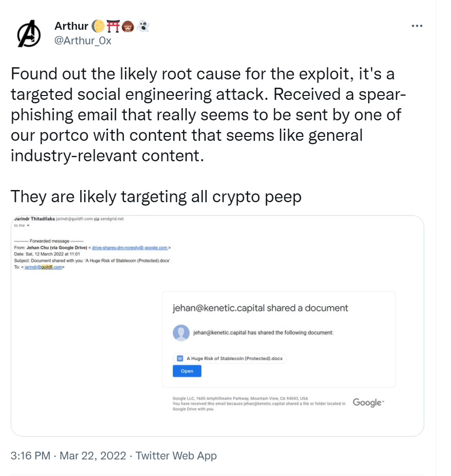Open the embedded email screenshot image
This screenshot has height=476, width=451.
[217, 326]
